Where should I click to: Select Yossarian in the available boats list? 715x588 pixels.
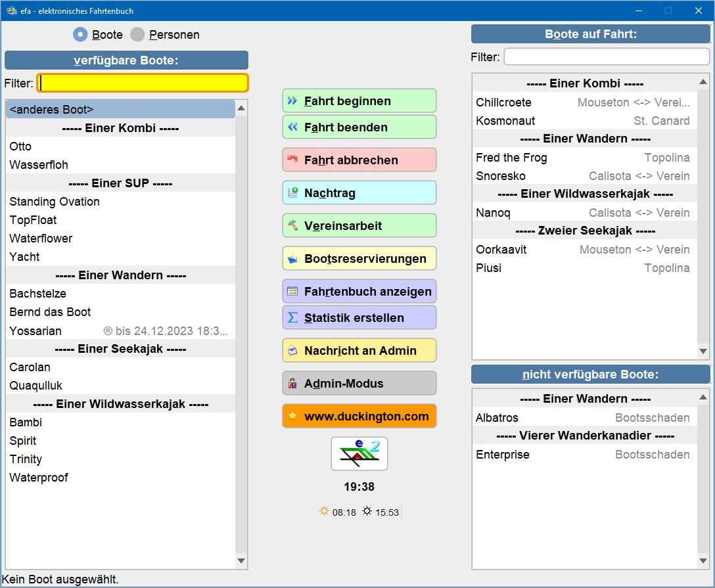pyautogui.click(x=35, y=330)
